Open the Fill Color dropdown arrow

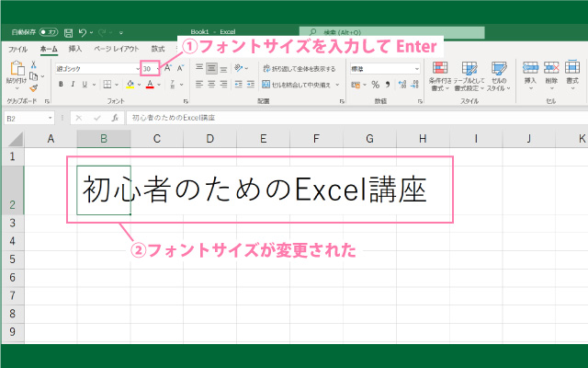click(x=139, y=85)
